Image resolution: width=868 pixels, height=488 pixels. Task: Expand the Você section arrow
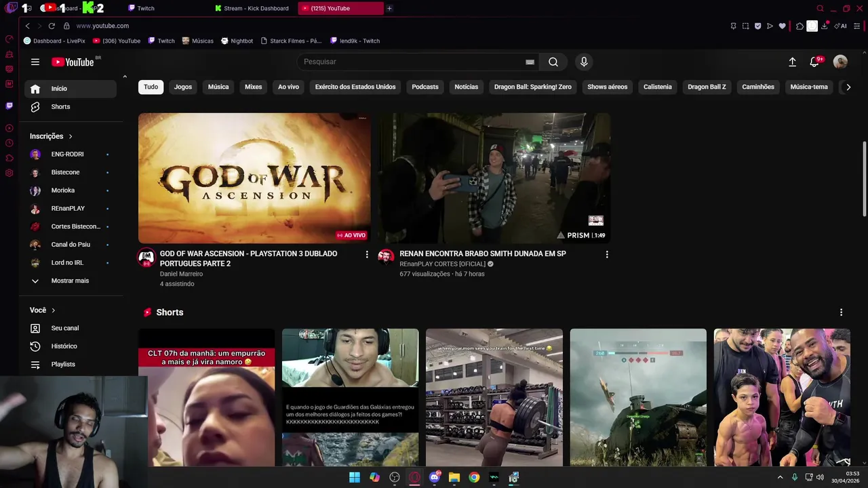point(54,310)
